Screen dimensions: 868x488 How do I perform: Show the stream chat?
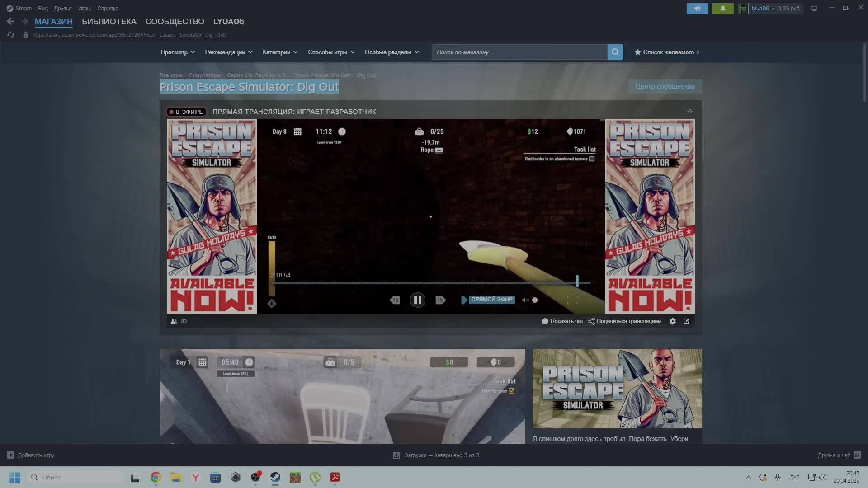[563, 321]
